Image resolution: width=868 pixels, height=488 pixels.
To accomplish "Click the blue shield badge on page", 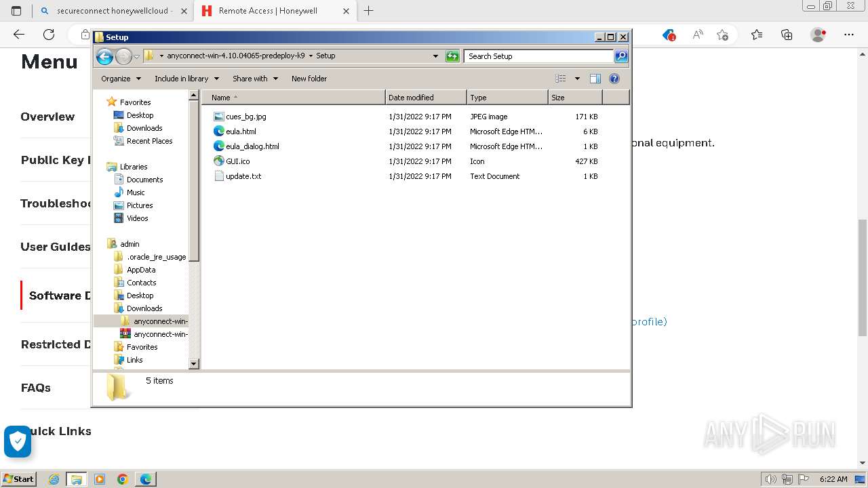I will coord(18,442).
